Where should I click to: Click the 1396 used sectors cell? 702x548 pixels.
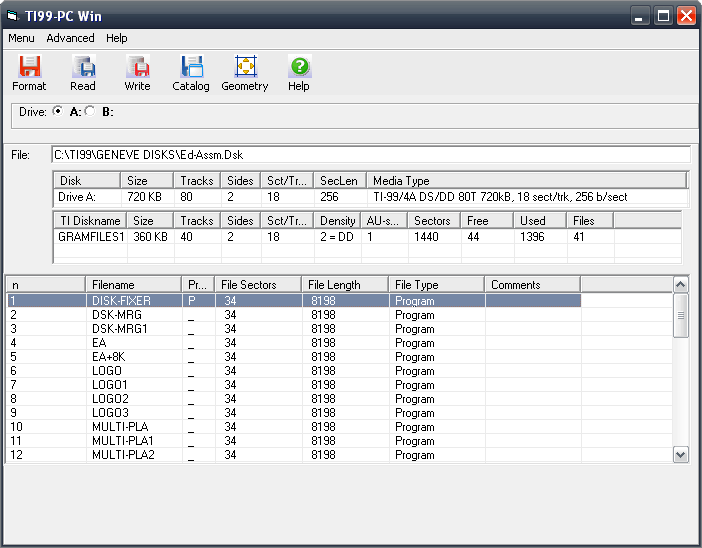point(540,236)
